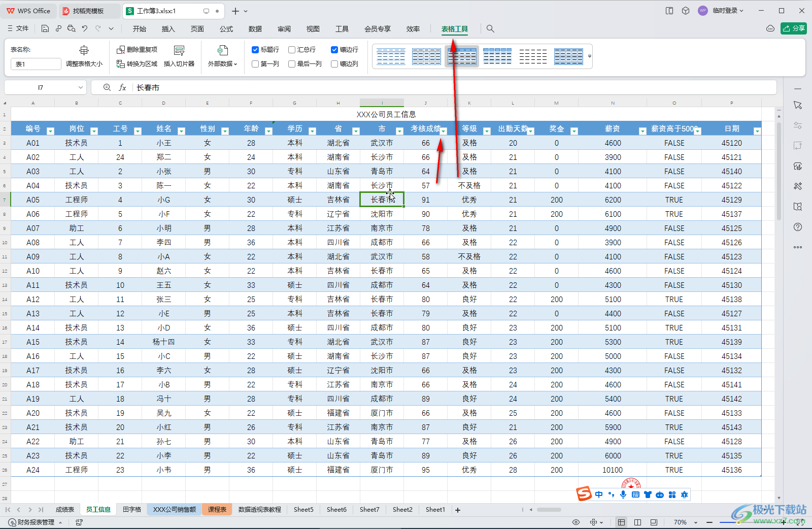The image size is (812, 529).
Task: Switch to page layout view icon
Action: click(638, 522)
